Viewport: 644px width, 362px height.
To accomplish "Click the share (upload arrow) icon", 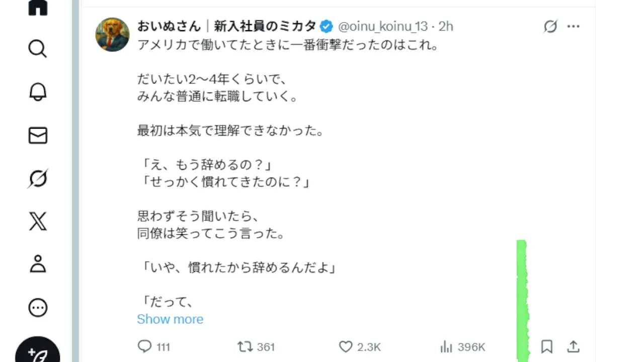I will [574, 346].
